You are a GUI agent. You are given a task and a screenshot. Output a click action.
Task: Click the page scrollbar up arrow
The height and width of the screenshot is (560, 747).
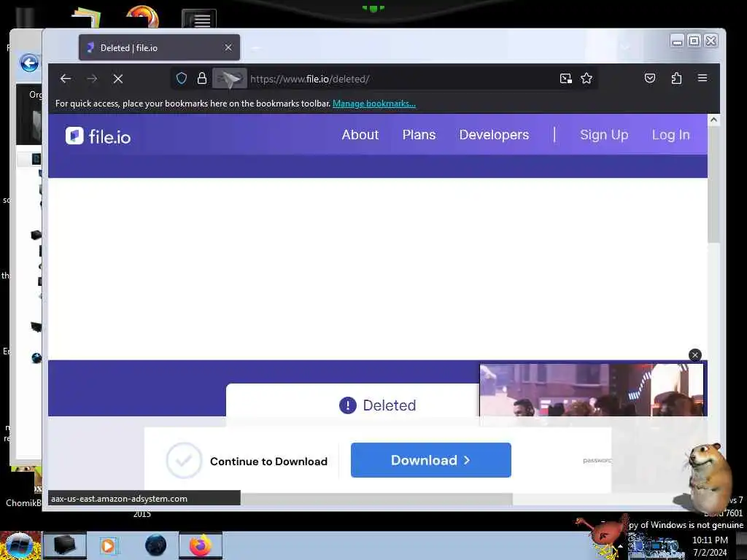pos(713,120)
